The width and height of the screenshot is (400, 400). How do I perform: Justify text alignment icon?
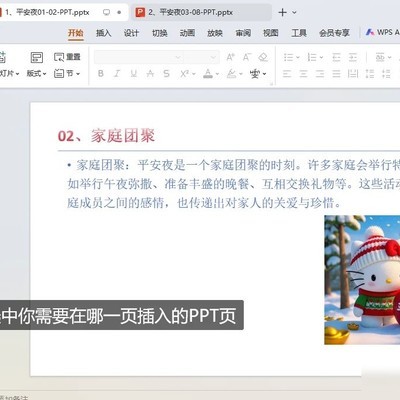click(336, 74)
